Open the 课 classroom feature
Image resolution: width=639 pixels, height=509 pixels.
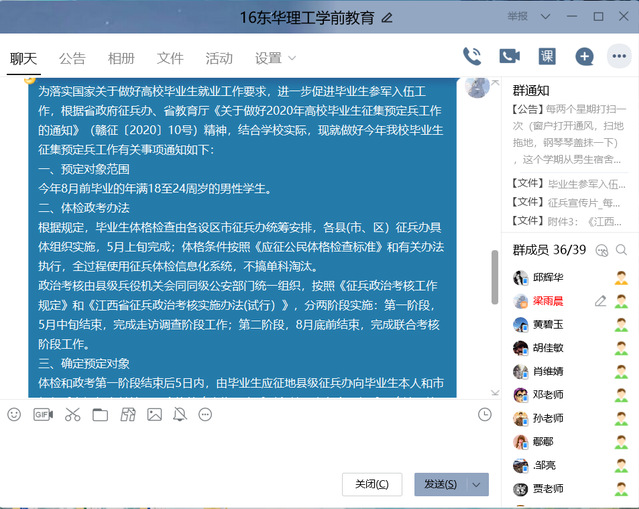[x=547, y=57]
